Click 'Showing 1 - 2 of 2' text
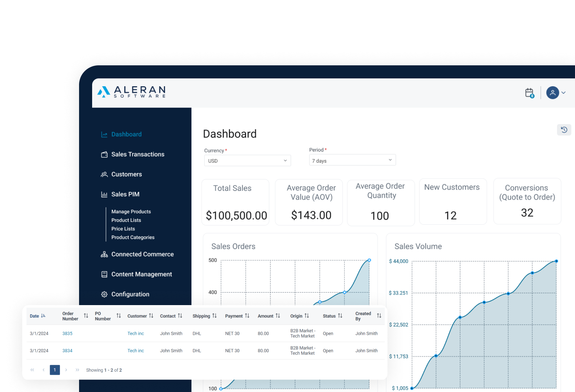The height and width of the screenshot is (392, 575). [104, 370]
